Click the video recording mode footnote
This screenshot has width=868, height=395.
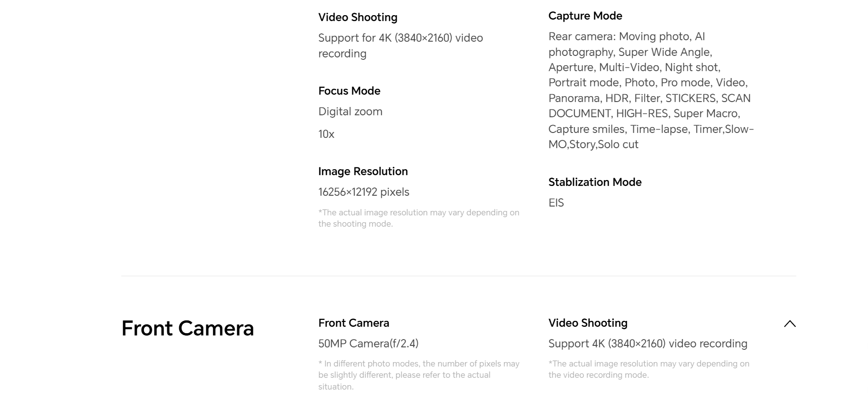(649, 369)
